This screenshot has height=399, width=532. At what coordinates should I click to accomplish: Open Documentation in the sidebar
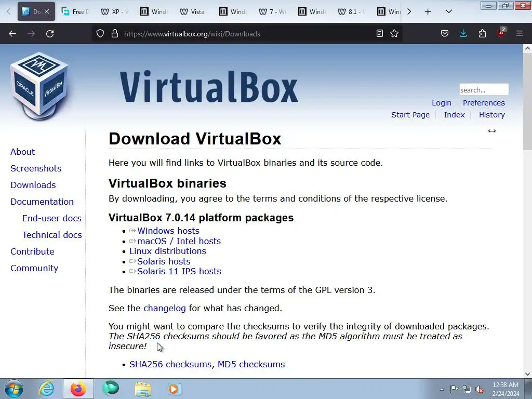[42, 202]
